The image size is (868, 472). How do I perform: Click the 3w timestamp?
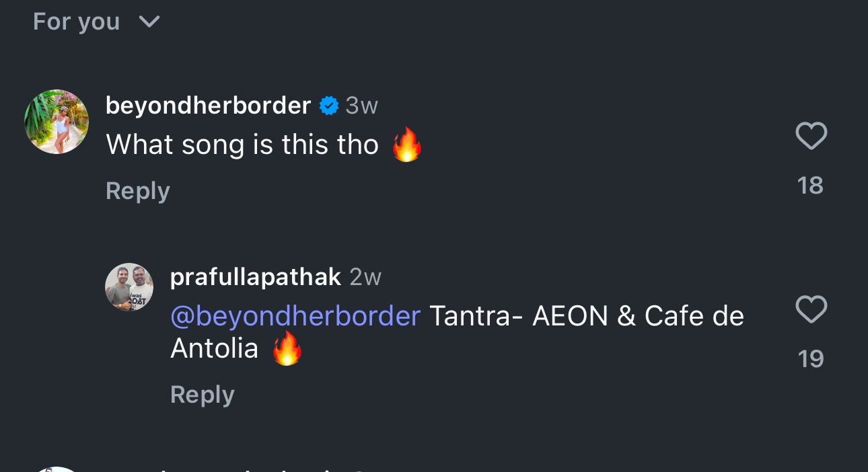pyautogui.click(x=361, y=106)
